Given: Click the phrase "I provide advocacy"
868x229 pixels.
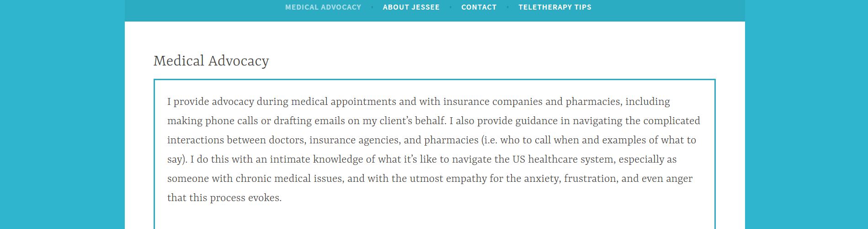Looking at the screenshot, I should tap(210, 102).
